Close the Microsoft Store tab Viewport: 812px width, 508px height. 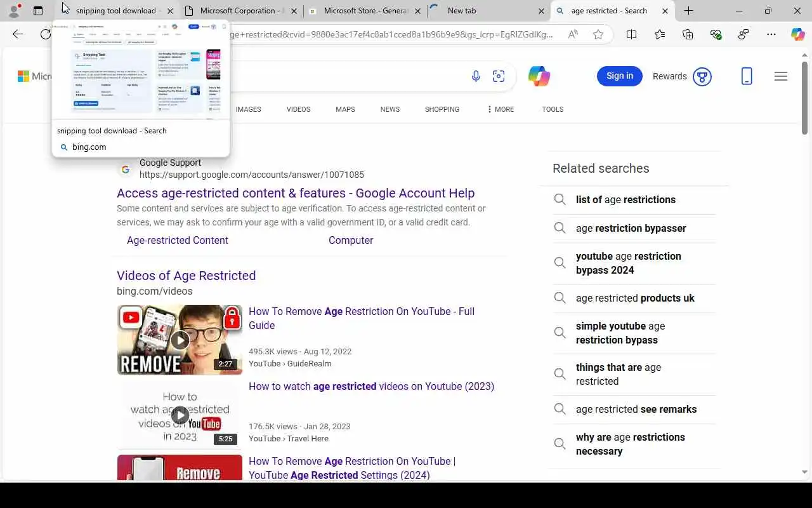(417, 11)
